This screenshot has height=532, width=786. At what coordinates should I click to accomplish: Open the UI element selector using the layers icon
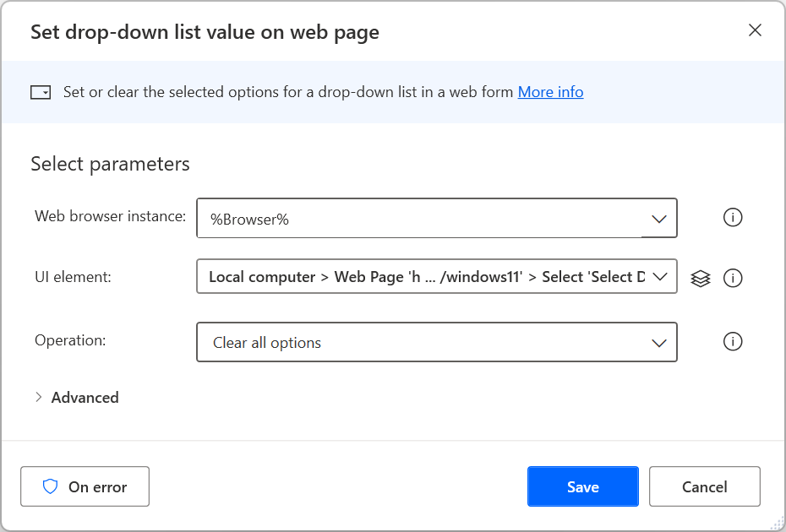click(700, 277)
